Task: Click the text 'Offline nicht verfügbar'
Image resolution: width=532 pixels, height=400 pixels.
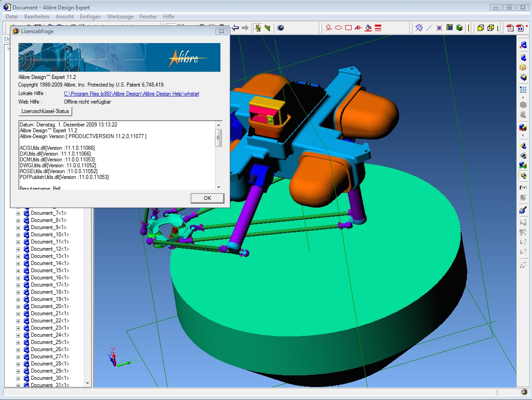Action: coord(87,102)
